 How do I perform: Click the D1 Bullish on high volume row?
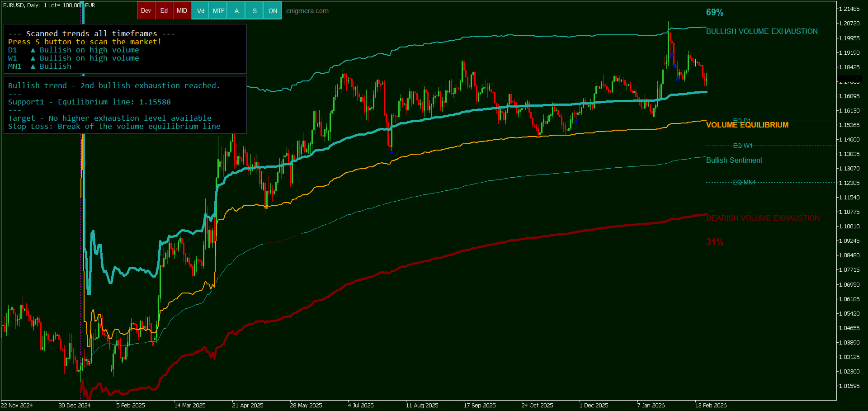click(74, 50)
